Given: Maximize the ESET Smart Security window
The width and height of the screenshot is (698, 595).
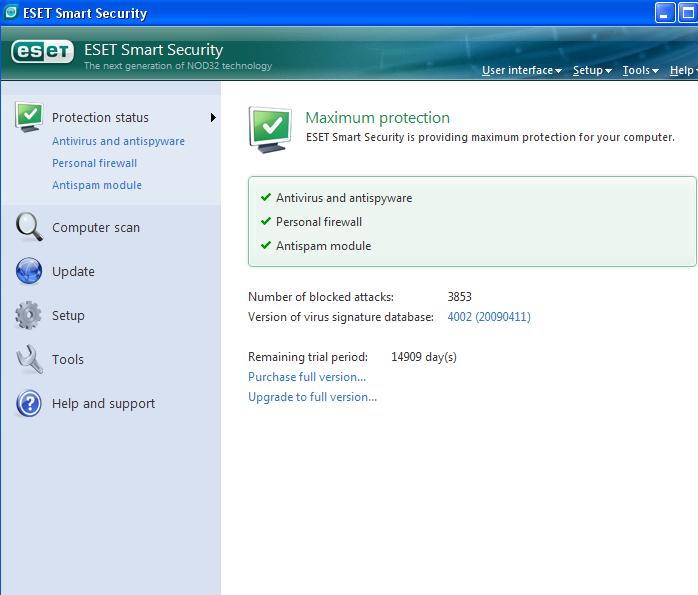Looking at the screenshot, I should 687,12.
